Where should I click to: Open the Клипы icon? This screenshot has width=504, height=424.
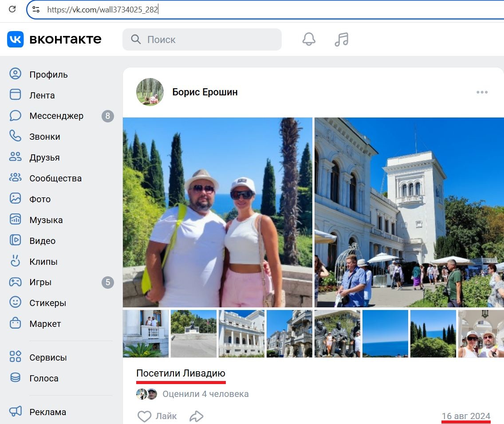point(15,261)
